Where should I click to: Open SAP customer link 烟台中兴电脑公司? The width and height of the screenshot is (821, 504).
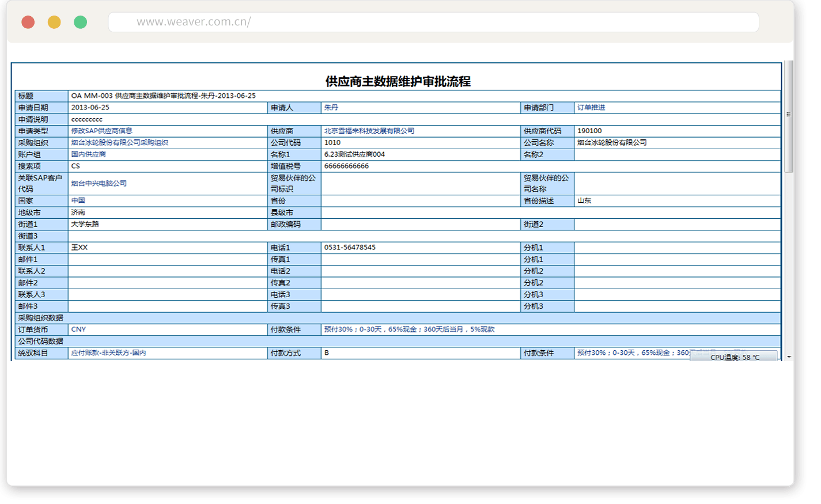(99, 184)
